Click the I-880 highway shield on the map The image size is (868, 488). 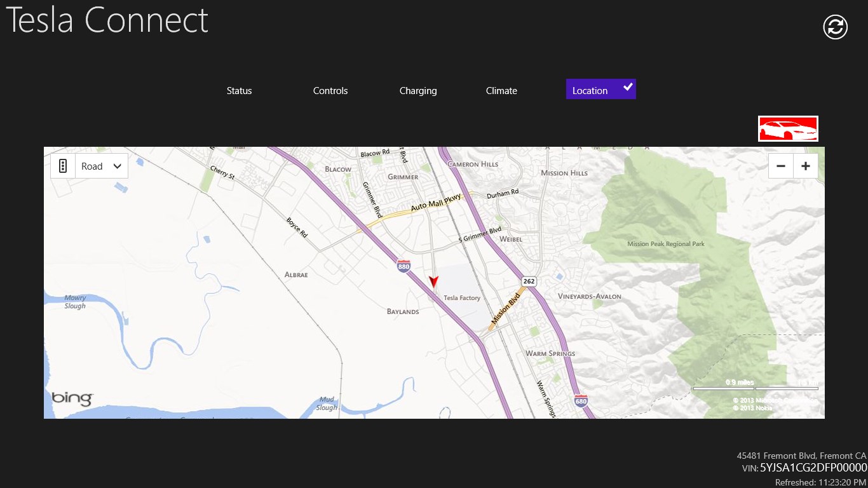coord(403,266)
